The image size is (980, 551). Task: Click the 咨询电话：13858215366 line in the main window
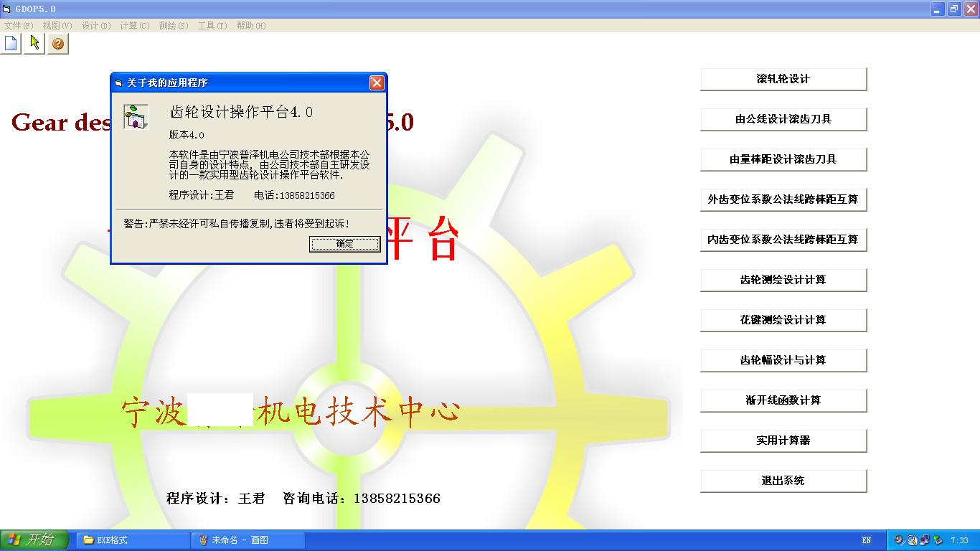click(x=362, y=498)
